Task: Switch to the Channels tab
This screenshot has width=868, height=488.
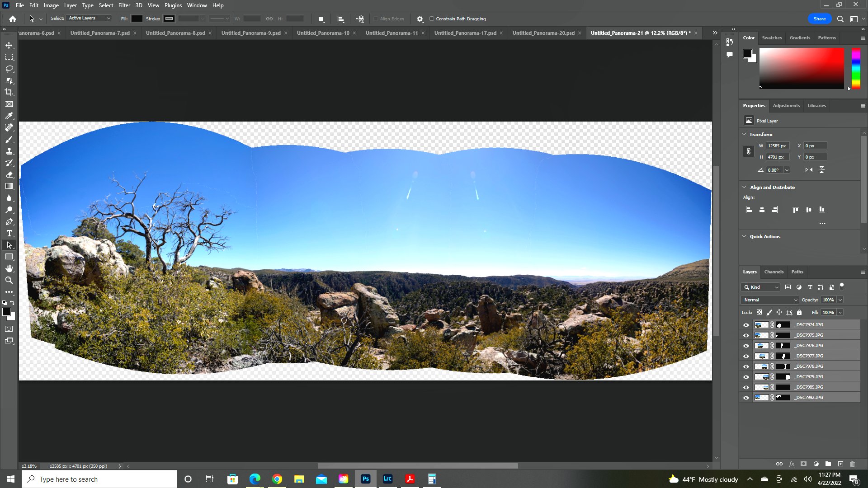Action: point(774,272)
